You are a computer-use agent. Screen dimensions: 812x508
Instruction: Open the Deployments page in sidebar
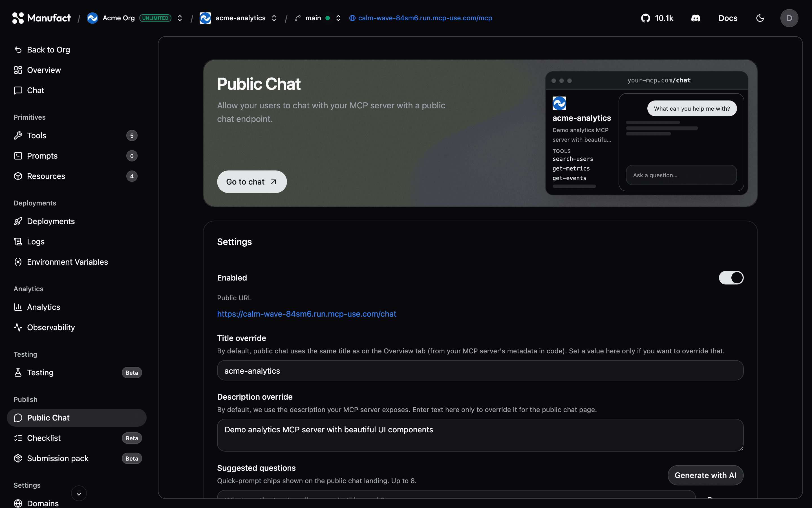76,221
